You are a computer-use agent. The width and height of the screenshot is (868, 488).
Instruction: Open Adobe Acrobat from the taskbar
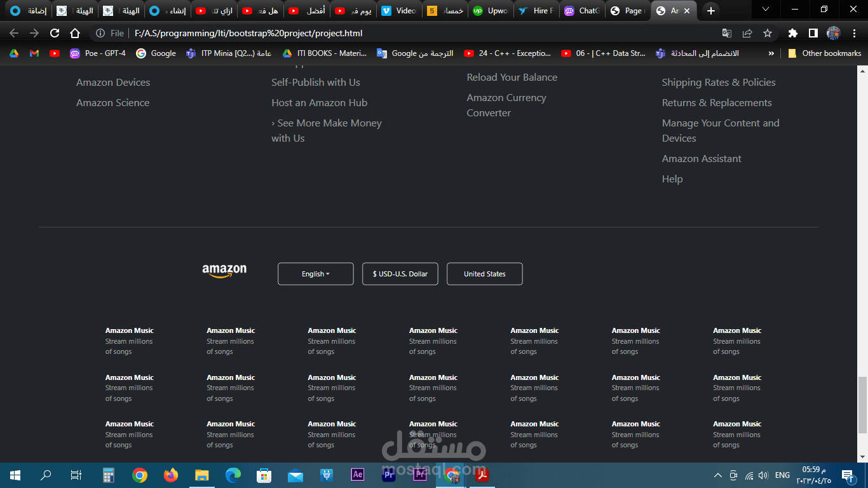pos(482,475)
